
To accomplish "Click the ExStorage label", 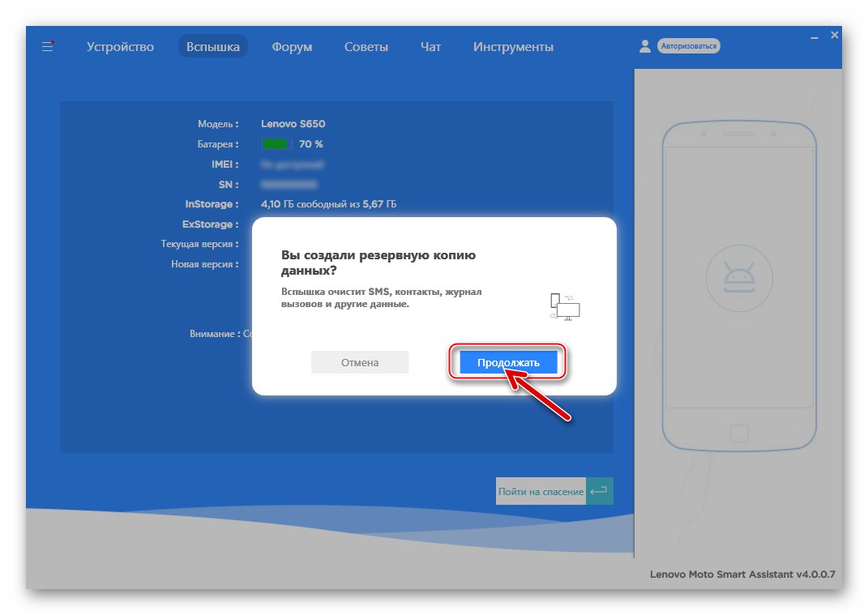I will [x=211, y=224].
